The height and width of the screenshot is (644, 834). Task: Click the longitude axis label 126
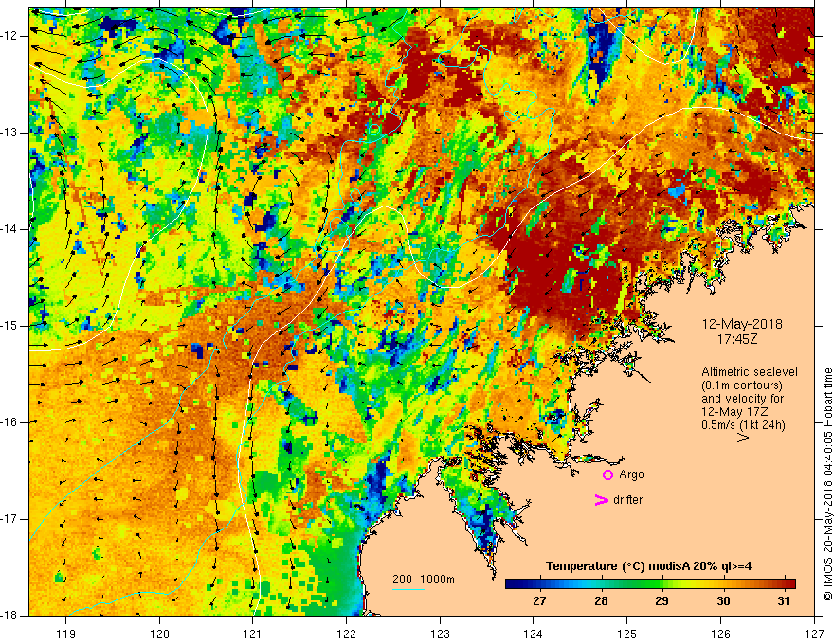[720, 634]
